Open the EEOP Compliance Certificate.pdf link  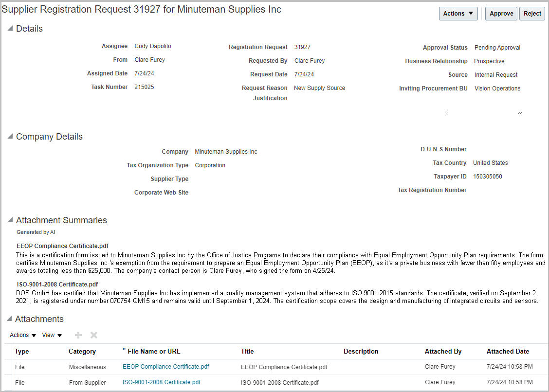click(x=165, y=366)
